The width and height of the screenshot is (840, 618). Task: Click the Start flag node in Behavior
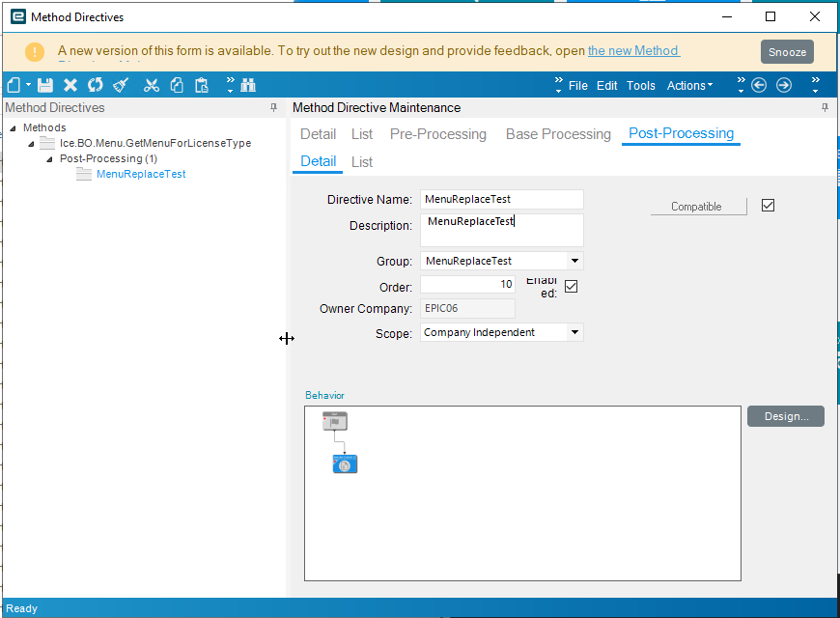pyautogui.click(x=335, y=421)
